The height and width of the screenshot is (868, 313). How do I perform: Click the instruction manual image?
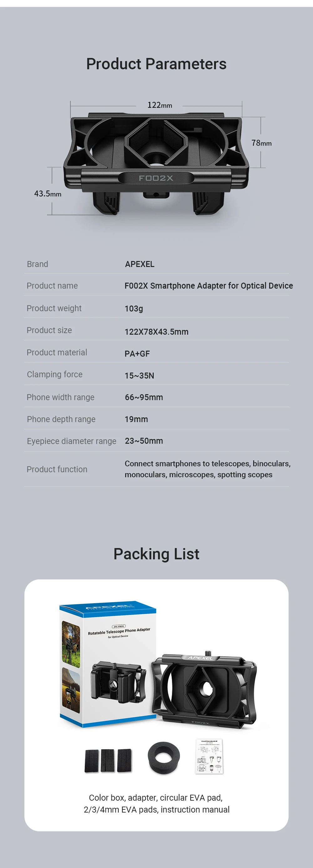209,756
